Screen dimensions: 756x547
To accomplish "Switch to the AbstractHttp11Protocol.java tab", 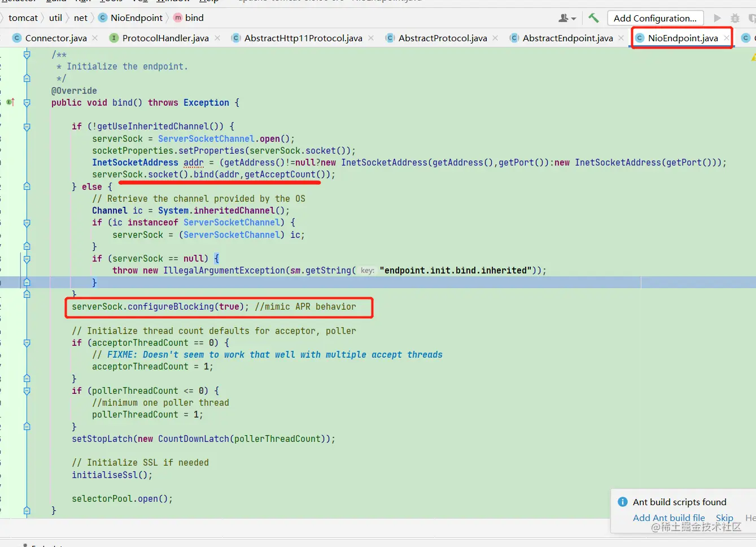I will coord(303,38).
